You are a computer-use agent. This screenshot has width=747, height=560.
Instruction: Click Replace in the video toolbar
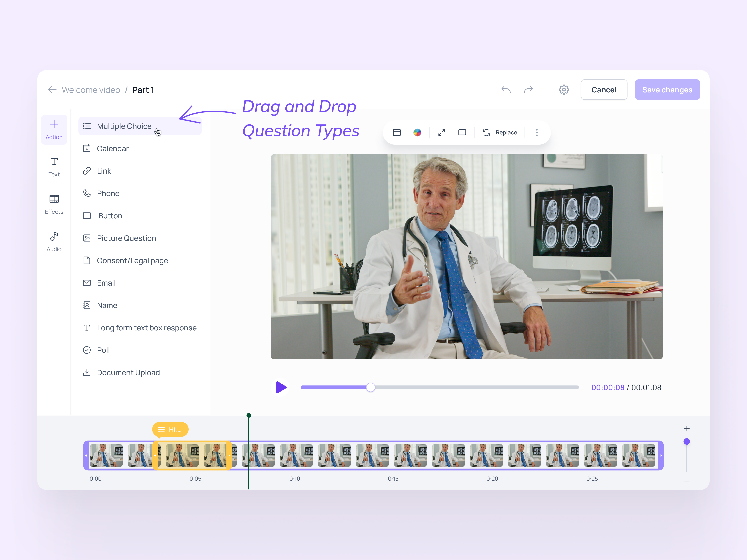[x=500, y=133]
